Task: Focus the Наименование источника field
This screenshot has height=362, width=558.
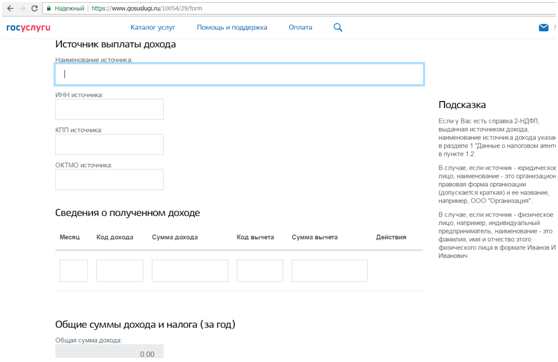Action: point(239,74)
